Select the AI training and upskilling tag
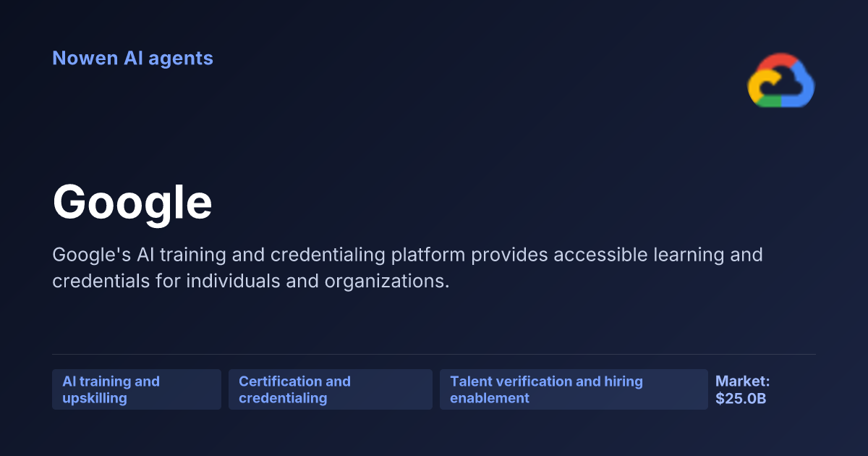868x456 pixels. (137, 389)
